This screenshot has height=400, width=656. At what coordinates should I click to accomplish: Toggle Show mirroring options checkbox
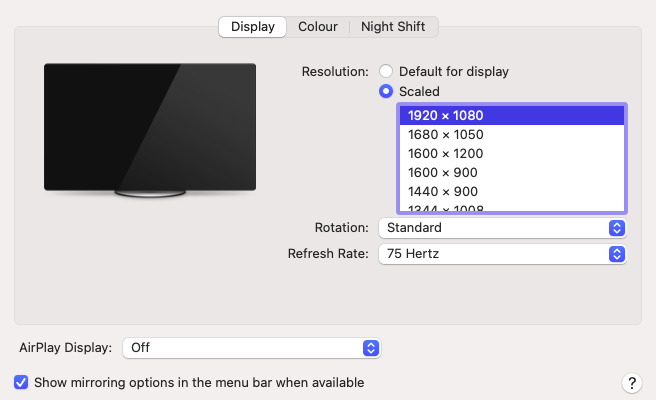coord(21,382)
